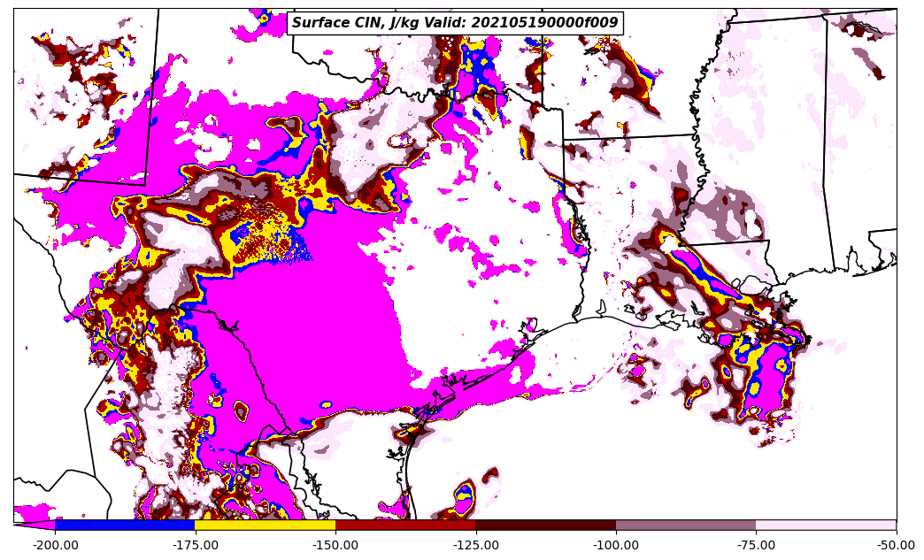Select the -125.00 colorbar tick label
This screenshot has height=560, width=924.
pos(476,545)
